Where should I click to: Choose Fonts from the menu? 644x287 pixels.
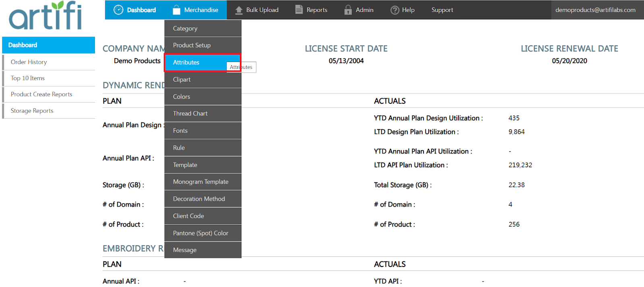pos(203,131)
